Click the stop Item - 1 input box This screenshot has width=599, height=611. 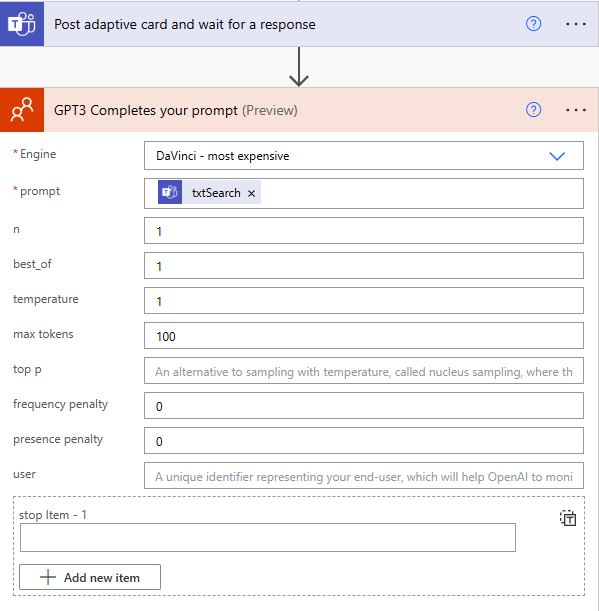(x=268, y=537)
